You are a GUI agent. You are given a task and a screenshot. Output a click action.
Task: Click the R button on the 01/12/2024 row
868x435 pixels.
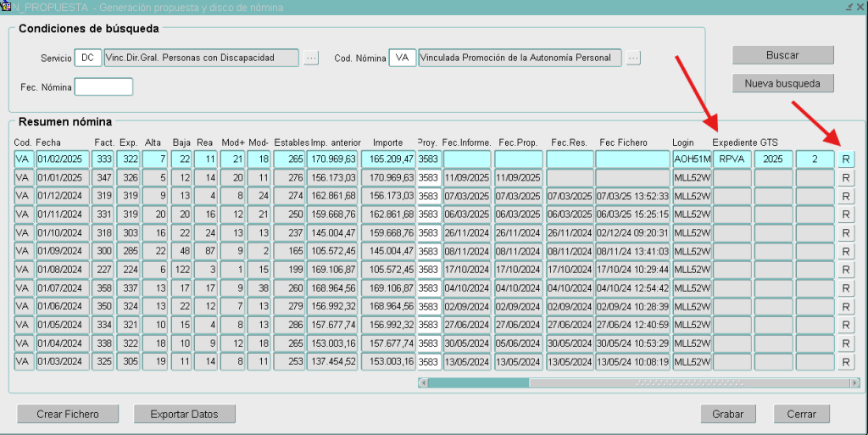846,196
